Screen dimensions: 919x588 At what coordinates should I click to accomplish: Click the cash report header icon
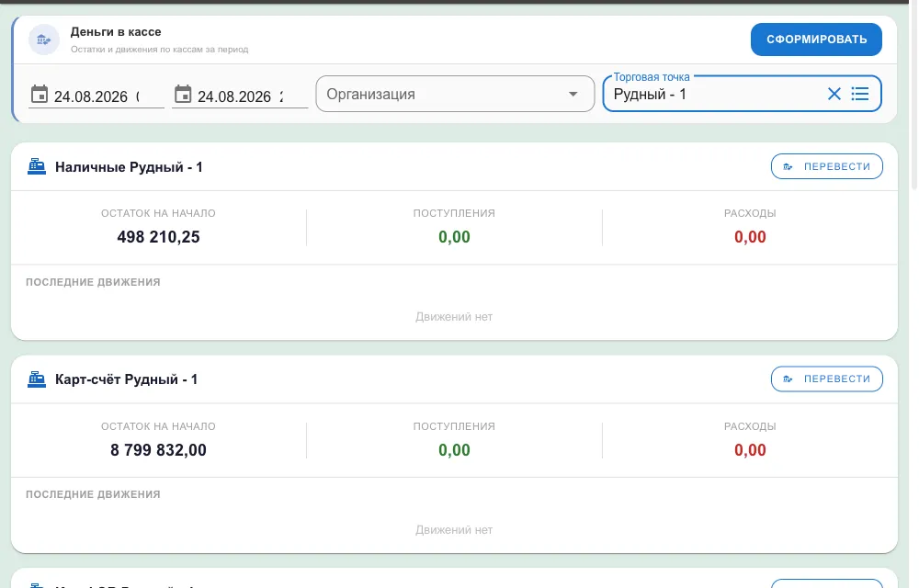(44, 40)
